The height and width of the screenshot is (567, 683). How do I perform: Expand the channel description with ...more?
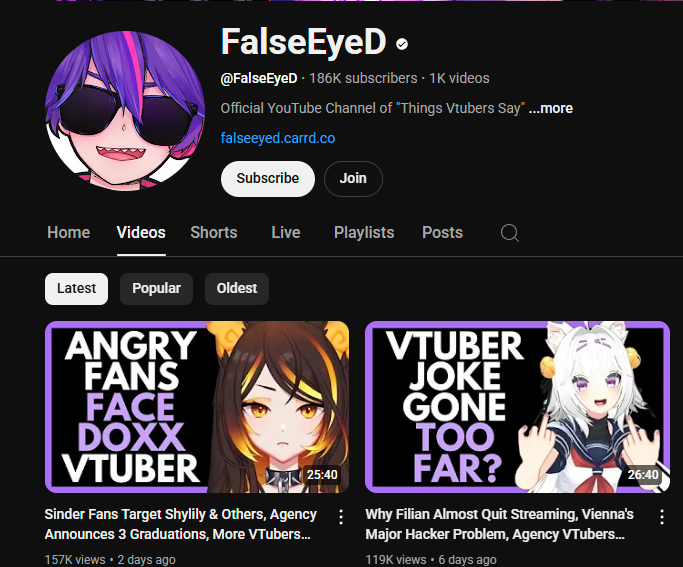coord(551,108)
